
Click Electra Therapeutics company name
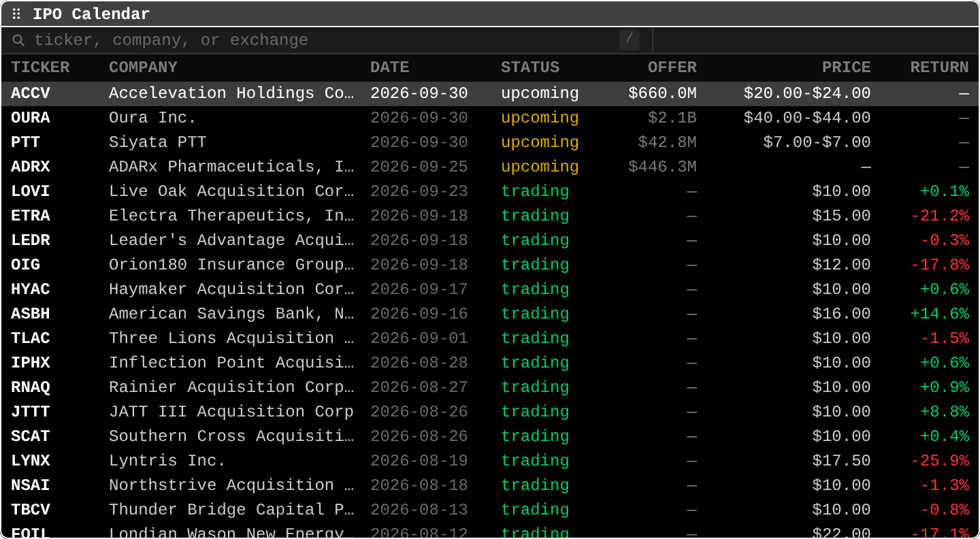pyautogui.click(x=231, y=216)
